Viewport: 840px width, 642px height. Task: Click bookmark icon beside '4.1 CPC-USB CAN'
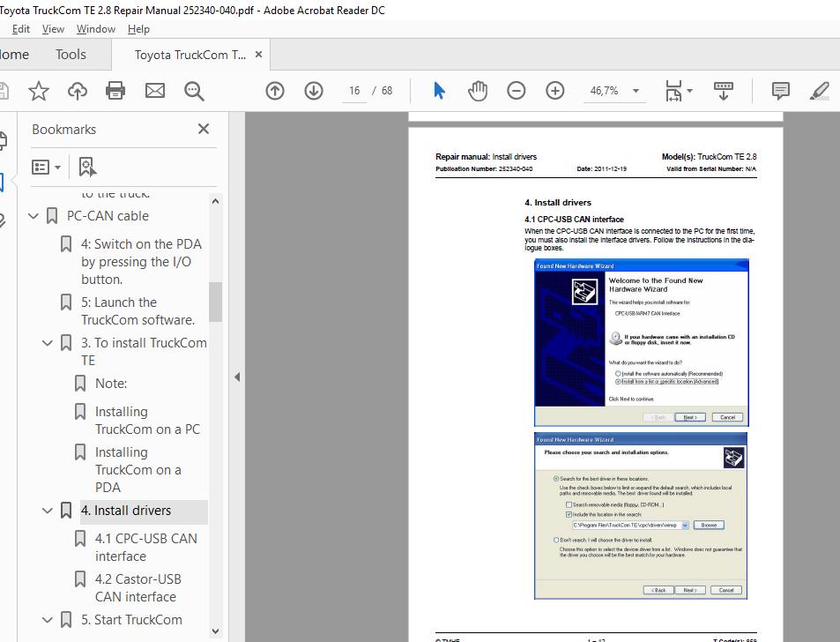tap(80, 539)
